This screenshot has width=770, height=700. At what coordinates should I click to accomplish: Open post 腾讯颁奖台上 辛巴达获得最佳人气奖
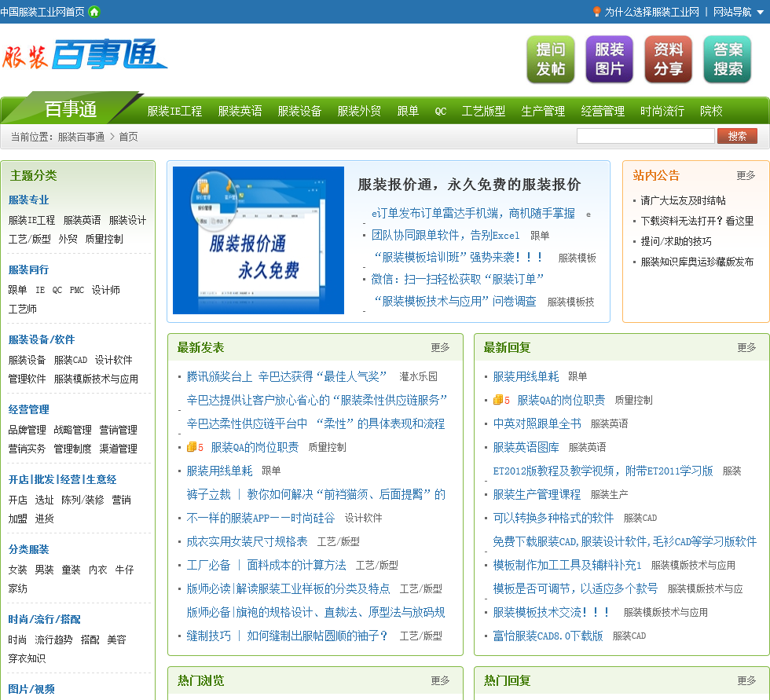pyautogui.click(x=286, y=376)
